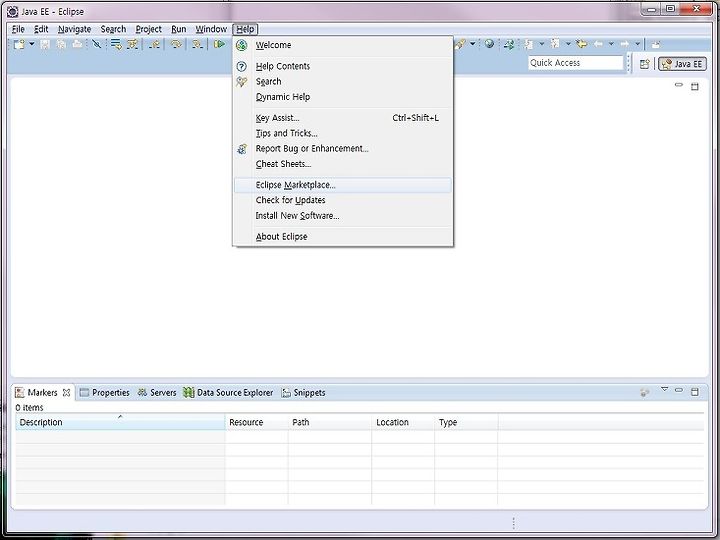This screenshot has width=720, height=540.
Task: Switch to the Snippets tab
Action: pyautogui.click(x=304, y=393)
